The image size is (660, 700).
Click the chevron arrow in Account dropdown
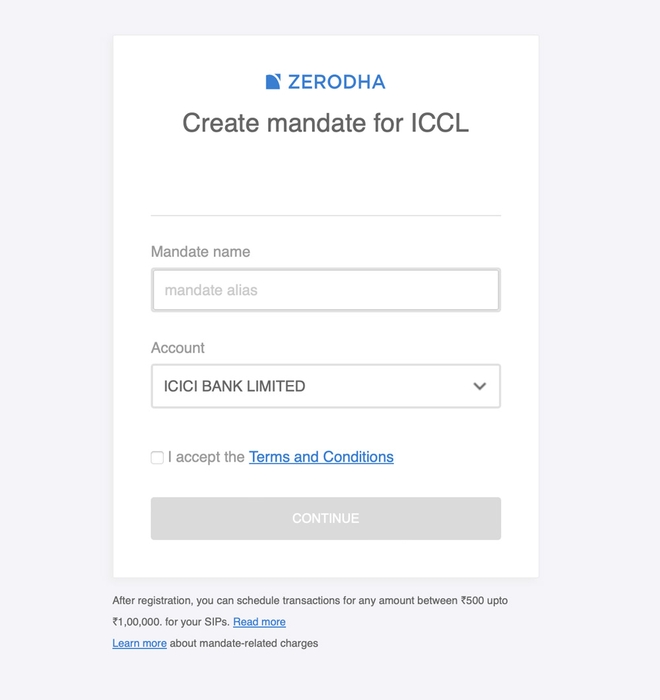(480, 386)
